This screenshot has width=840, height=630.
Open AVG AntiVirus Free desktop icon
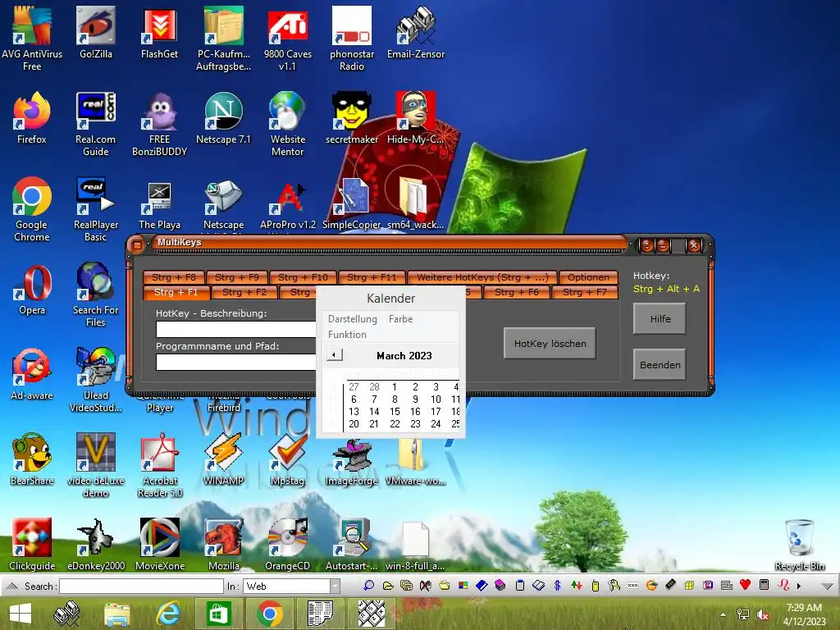point(32,38)
